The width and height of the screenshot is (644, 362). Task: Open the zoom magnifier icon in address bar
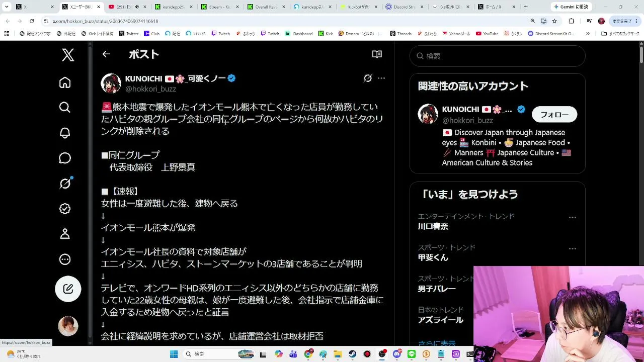tap(533, 21)
